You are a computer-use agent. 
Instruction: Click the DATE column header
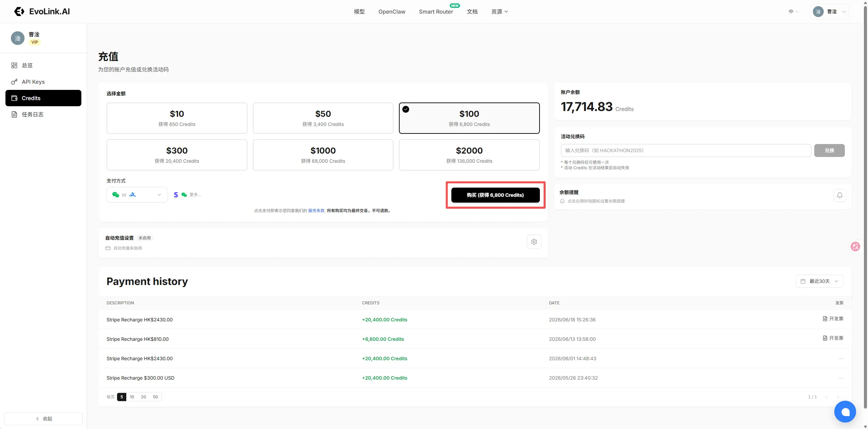tap(554, 303)
